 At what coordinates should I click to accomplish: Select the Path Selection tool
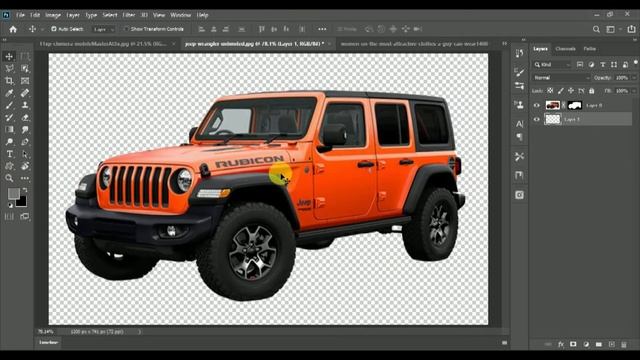point(25,154)
